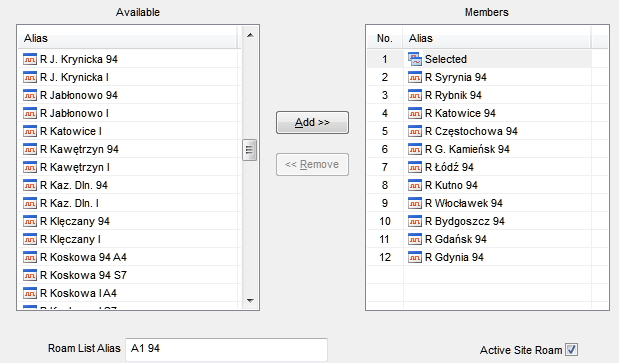Image resolution: width=619 pixels, height=363 pixels.
Task: Select the R Kaz. Dln. 94 icon
Action: point(30,185)
